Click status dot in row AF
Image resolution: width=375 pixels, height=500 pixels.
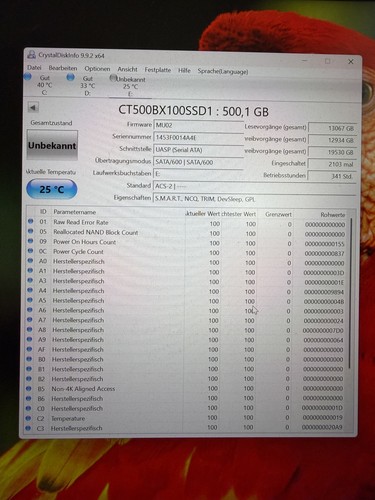click(29, 349)
